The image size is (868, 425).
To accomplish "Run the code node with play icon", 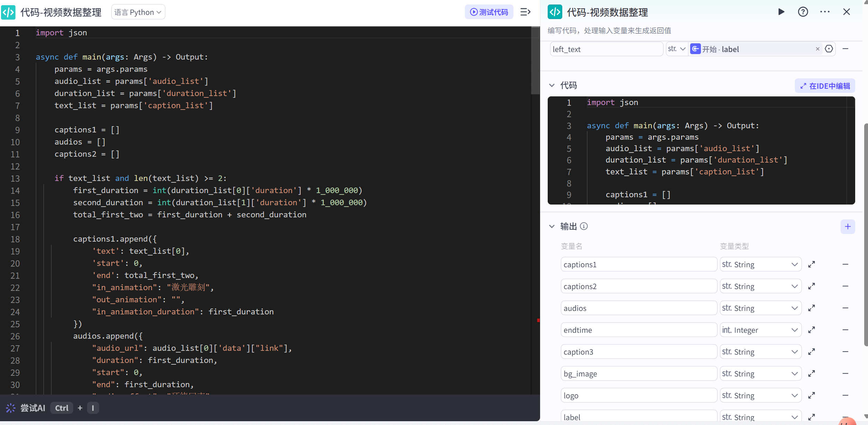I will (781, 12).
